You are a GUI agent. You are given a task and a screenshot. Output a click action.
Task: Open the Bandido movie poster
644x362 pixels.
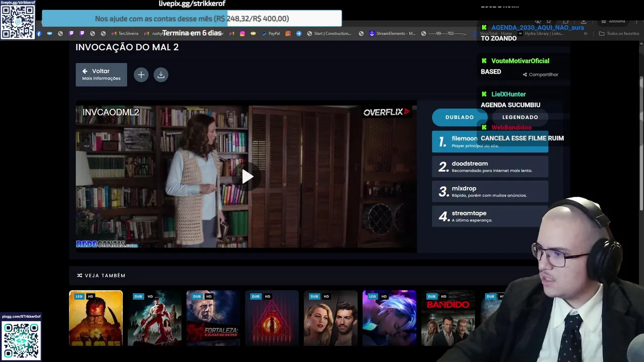(x=448, y=318)
